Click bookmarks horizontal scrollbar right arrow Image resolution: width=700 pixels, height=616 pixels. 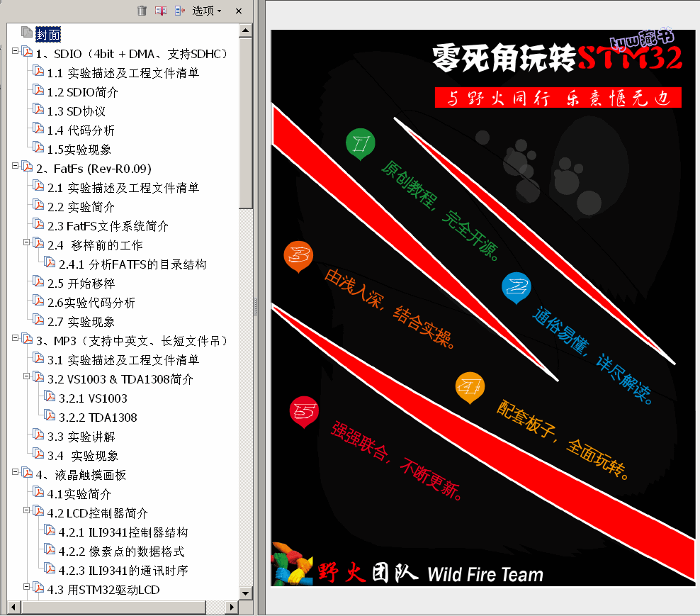(x=231, y=607)
